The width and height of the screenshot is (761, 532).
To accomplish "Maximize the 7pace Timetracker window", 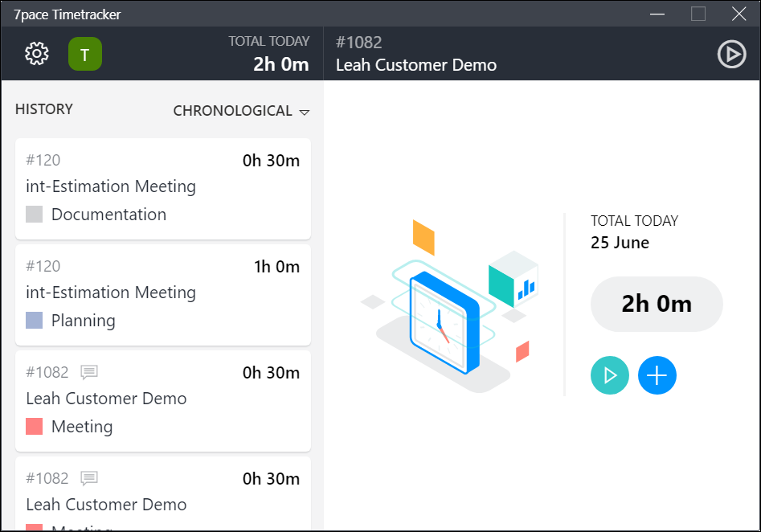I will 698,14.
